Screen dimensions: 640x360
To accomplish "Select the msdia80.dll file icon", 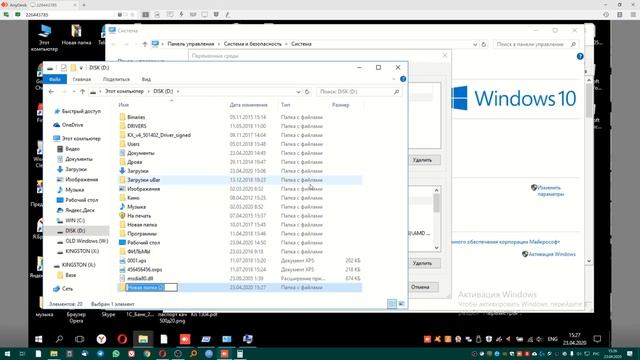I will [x=122, y=278].
